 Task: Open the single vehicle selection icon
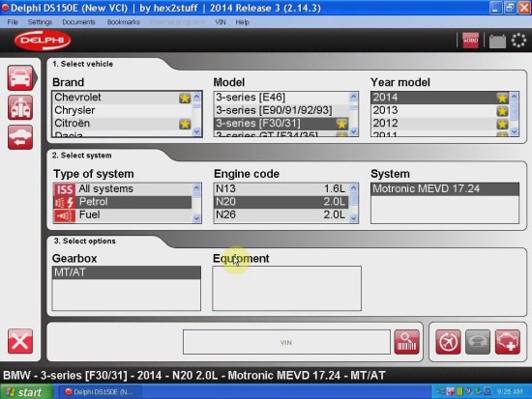(x=20, y=78)
